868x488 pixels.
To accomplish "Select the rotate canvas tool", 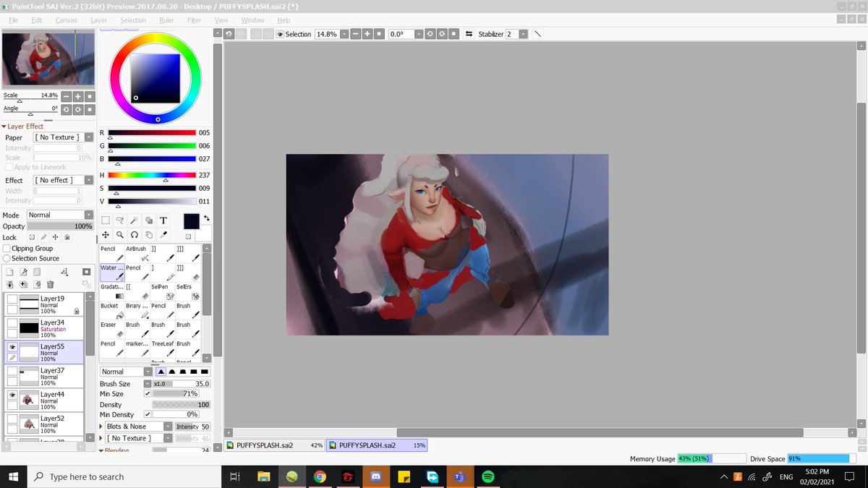I will coord(135,235).
